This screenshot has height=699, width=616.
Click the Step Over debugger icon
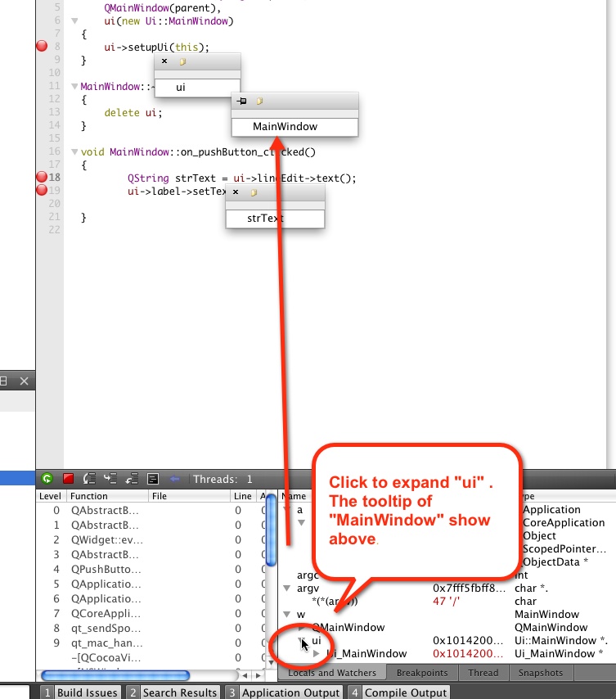point(90,479)
